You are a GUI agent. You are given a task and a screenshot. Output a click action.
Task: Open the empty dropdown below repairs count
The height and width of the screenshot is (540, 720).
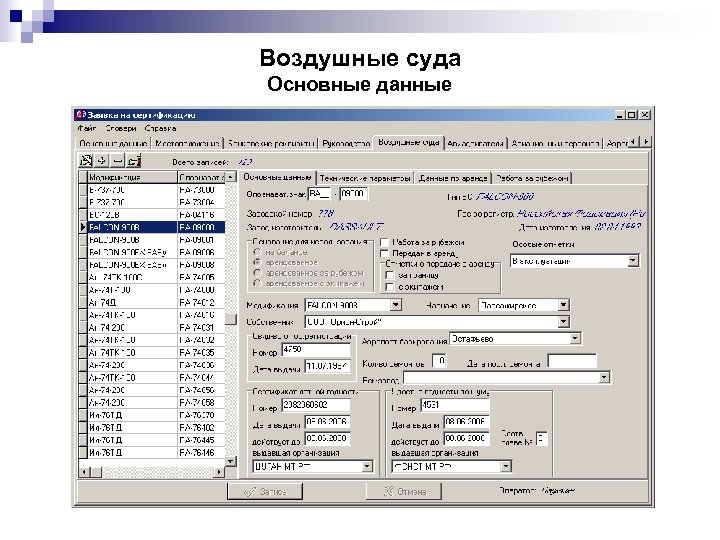(604, 378)
